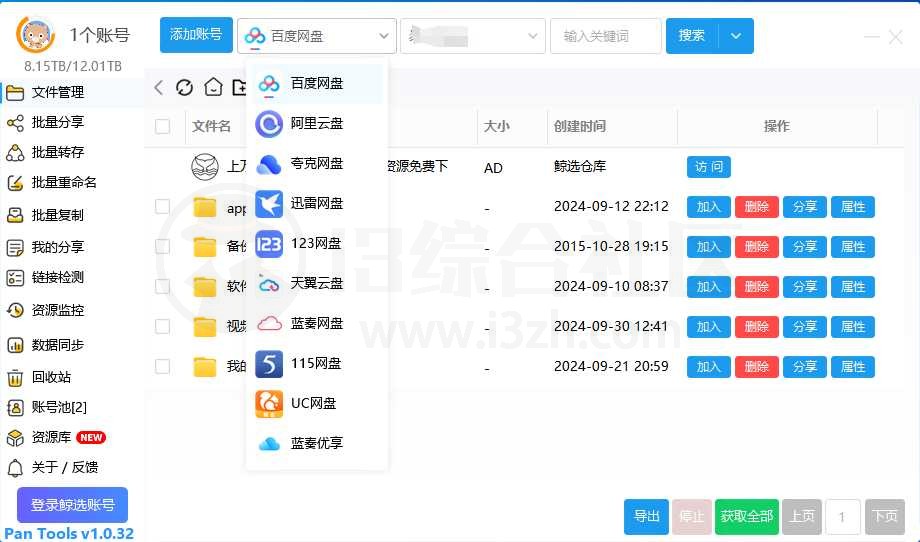Click the Pan Tools v1.0.32 version label
This screenshot has height=542, width=920.
(x=69, y=533)
